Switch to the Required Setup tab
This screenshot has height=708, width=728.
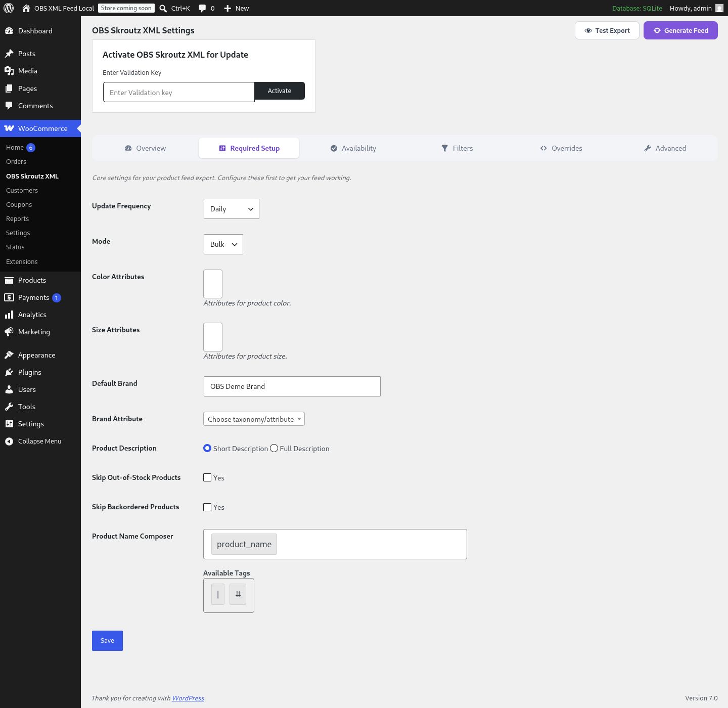(x=249, y=148)
